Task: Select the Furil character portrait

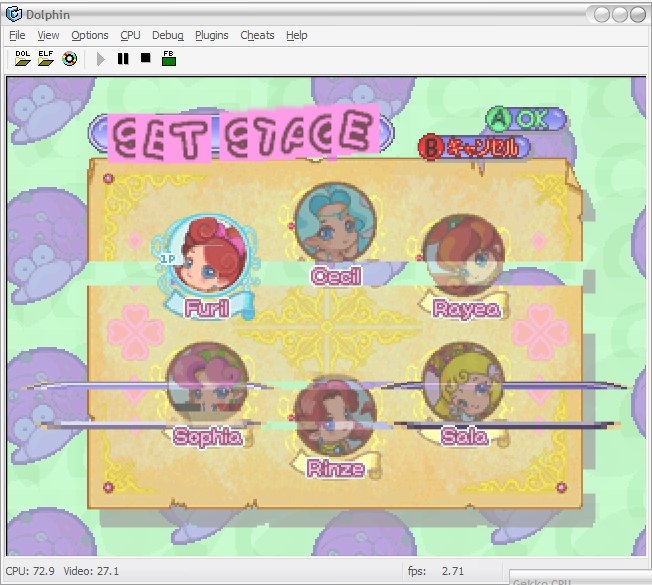Action: 208,256
